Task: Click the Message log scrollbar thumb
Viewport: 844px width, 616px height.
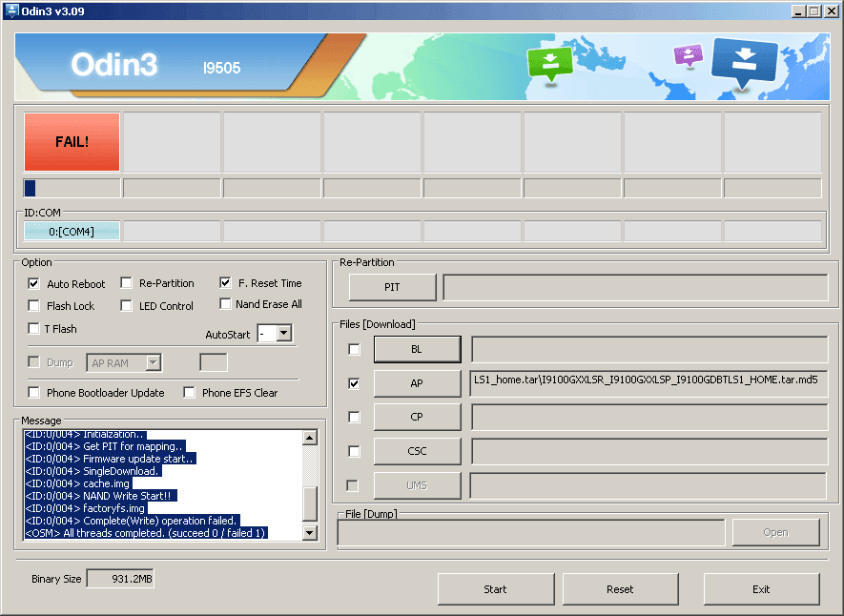Action: click(310, 503)
